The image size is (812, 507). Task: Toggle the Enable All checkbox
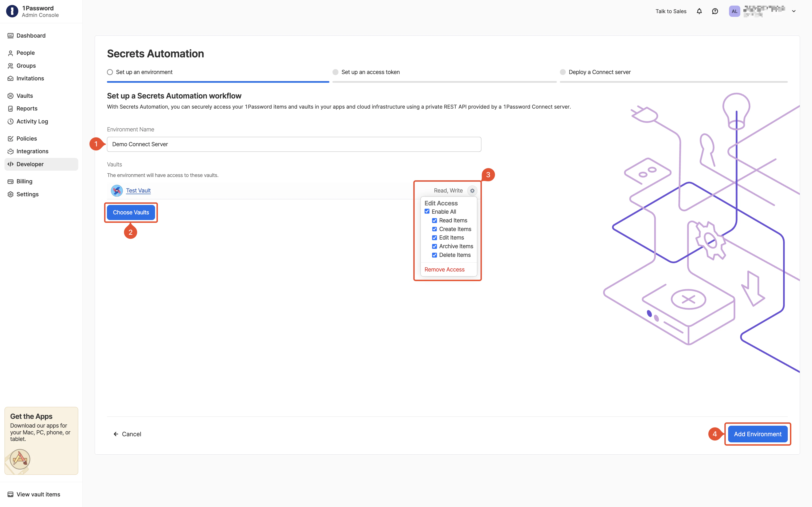point(427,211)
